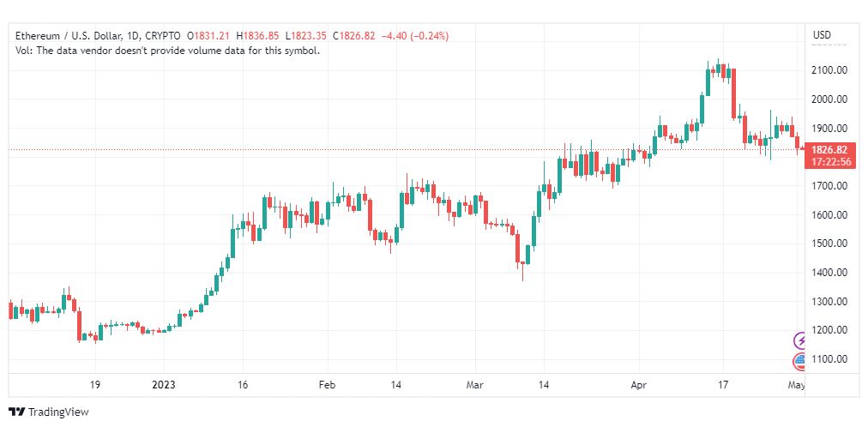The image size is (868, 427).
Task: Select the Feb marker on the time axis
Action: [328, 385]
